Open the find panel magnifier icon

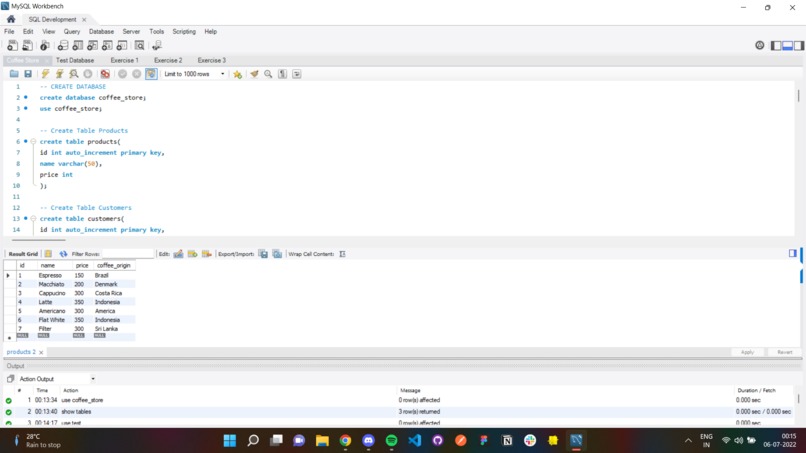[x=268, y=74]
